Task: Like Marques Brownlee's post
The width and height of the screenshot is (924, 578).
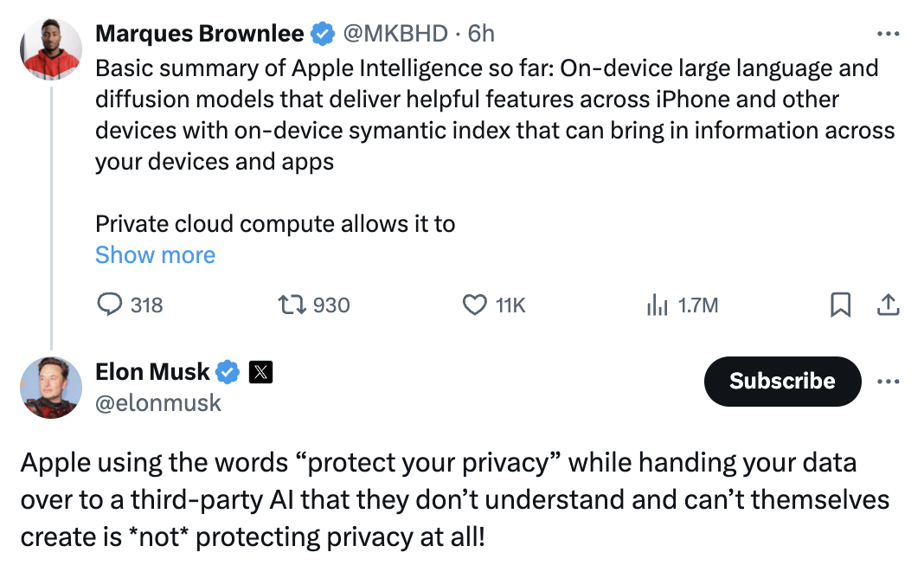Action: (474, 305)
